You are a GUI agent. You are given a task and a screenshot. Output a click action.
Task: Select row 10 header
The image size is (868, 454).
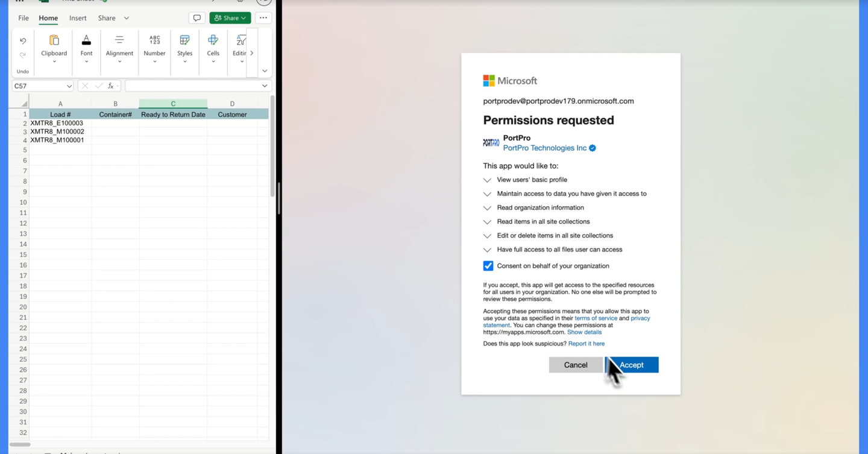(23, 203)
